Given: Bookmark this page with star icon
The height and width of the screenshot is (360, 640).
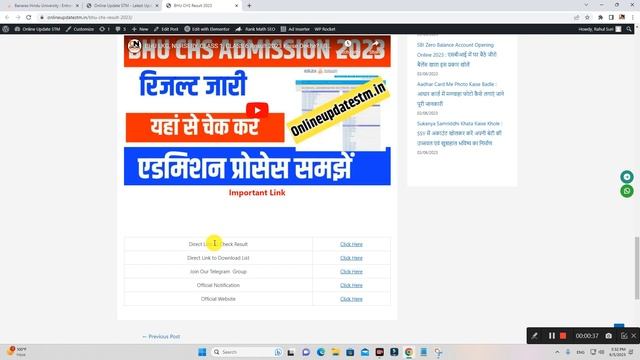Looking at the screenshot, I should pyautogui.click(x=587, y=18).
